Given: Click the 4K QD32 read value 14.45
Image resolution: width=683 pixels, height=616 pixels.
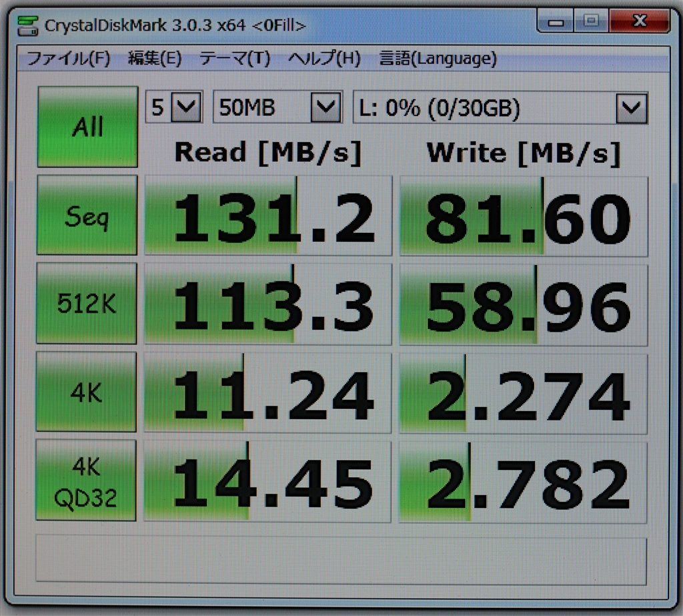Looking at the screenshot, I should (x=267, y=481).
